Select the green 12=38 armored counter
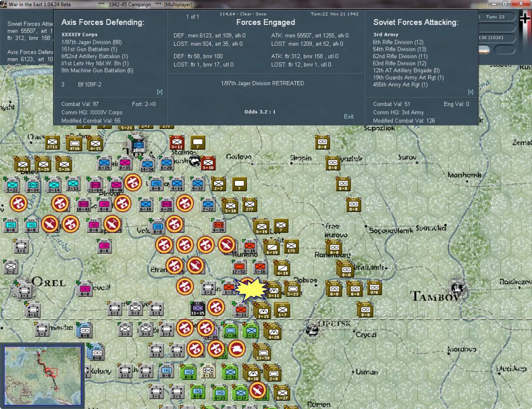 (230, 331)
